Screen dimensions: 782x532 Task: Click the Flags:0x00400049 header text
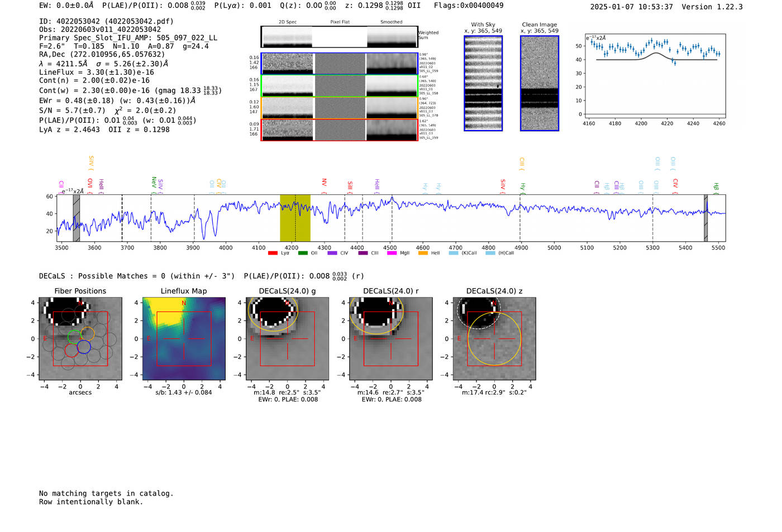pyautogui.click(x=469, y=6)
